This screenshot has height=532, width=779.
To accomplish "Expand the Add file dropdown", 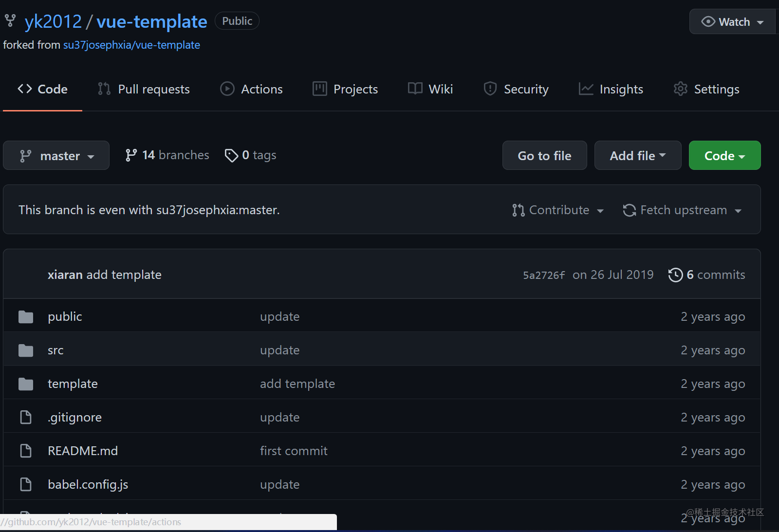I will click(637, 155).
